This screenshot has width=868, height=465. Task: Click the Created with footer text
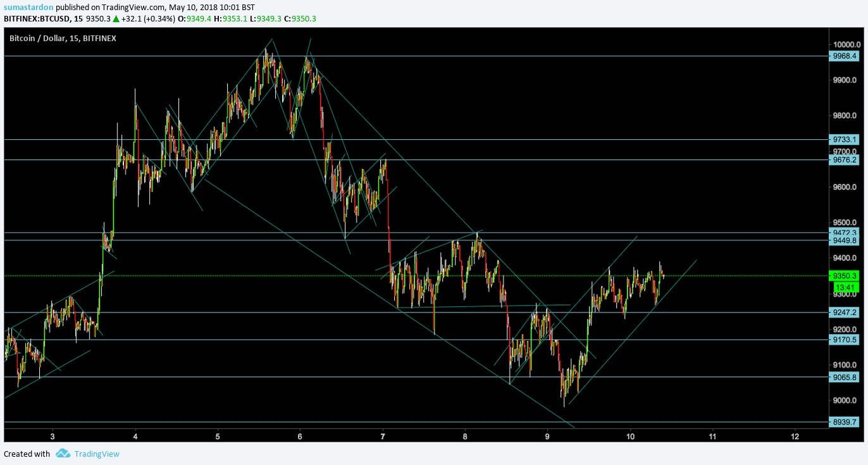point(27,454)
